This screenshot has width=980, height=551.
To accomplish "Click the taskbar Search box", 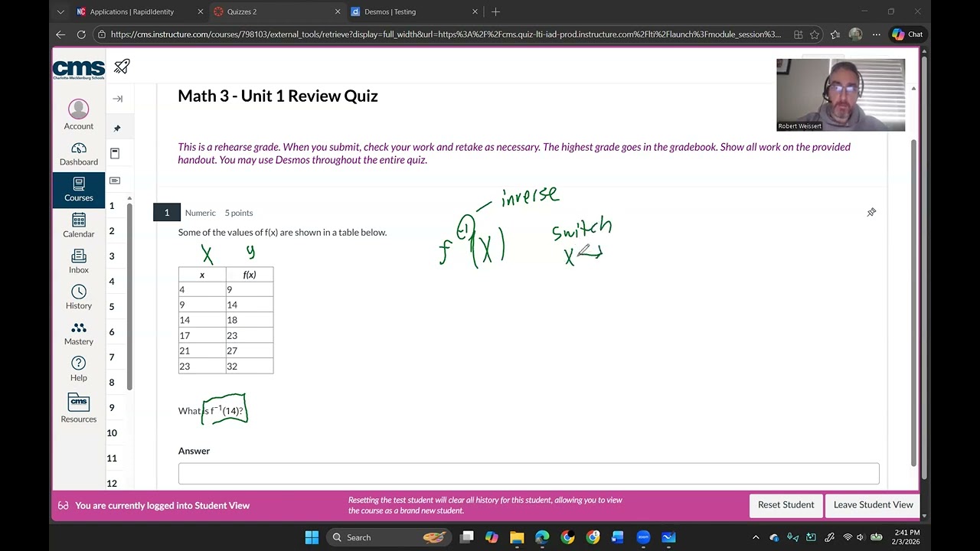I will click(x=390, y=537).
